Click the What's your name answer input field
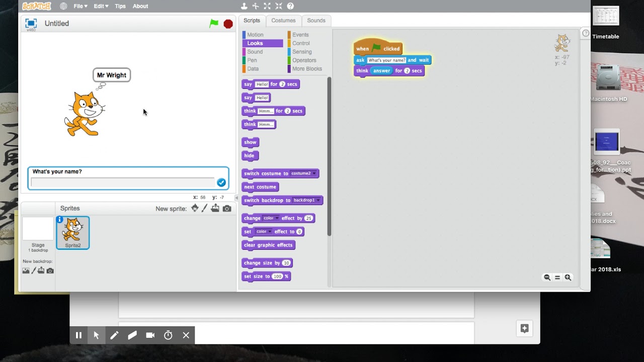This screenshot has width=644, height=362. click(x=123, y=183)
